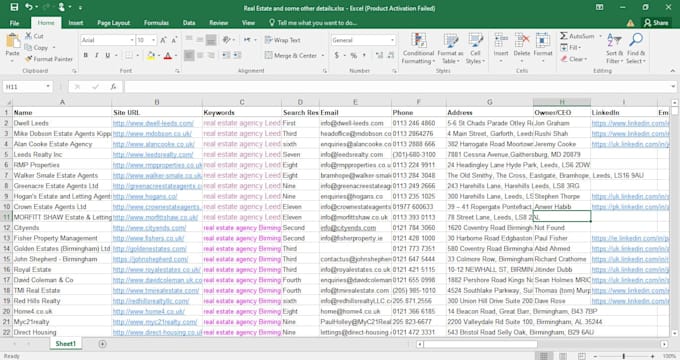The width and height of the screenshot is (680, 360).
Task: Switch to Normal view in status bar
Action: pyautogui.click(x=543, y=356)
